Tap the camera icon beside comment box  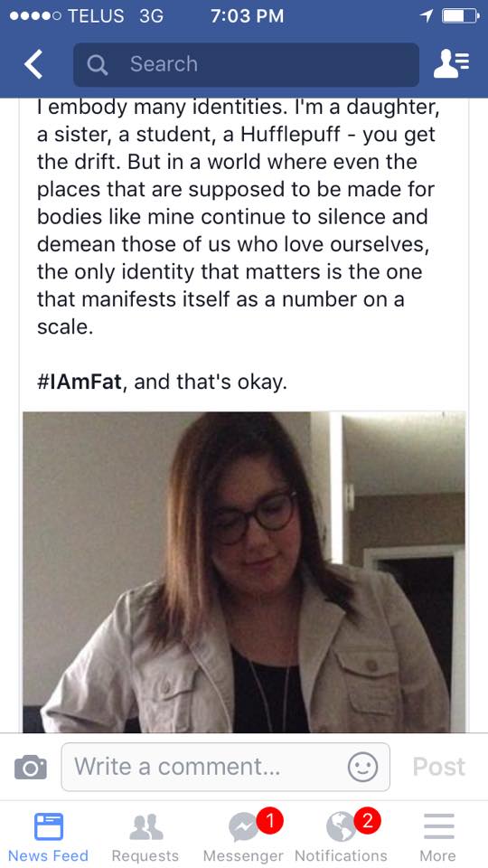[x=31, y=767]
